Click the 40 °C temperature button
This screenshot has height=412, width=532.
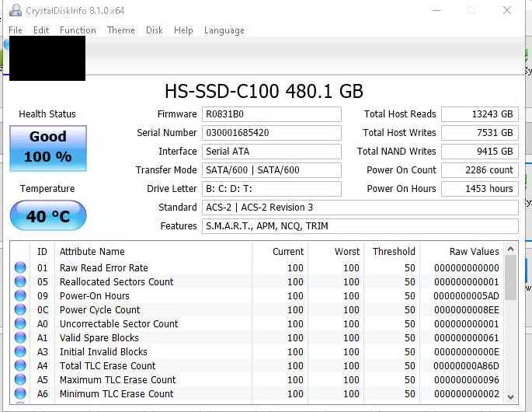click(x=48, y=215)
